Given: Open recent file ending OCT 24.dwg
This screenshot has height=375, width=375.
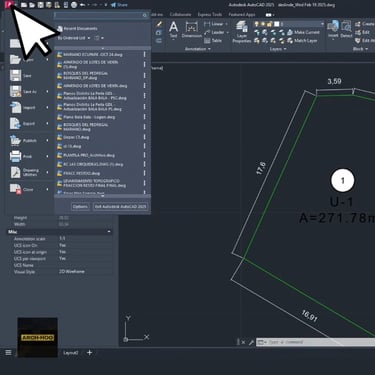Looking at the screenshot, I should [93, 54].
